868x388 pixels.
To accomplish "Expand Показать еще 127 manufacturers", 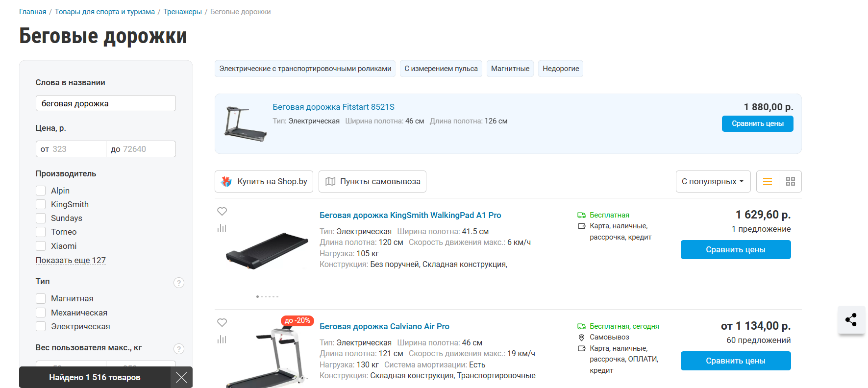I will (x=71, y=260).
